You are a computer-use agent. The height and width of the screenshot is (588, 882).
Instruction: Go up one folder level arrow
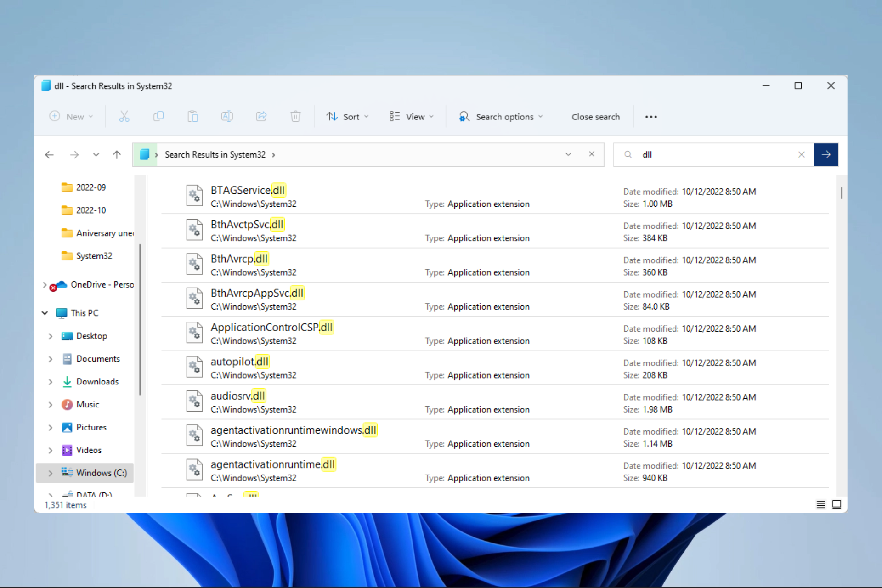pos(117,155)
